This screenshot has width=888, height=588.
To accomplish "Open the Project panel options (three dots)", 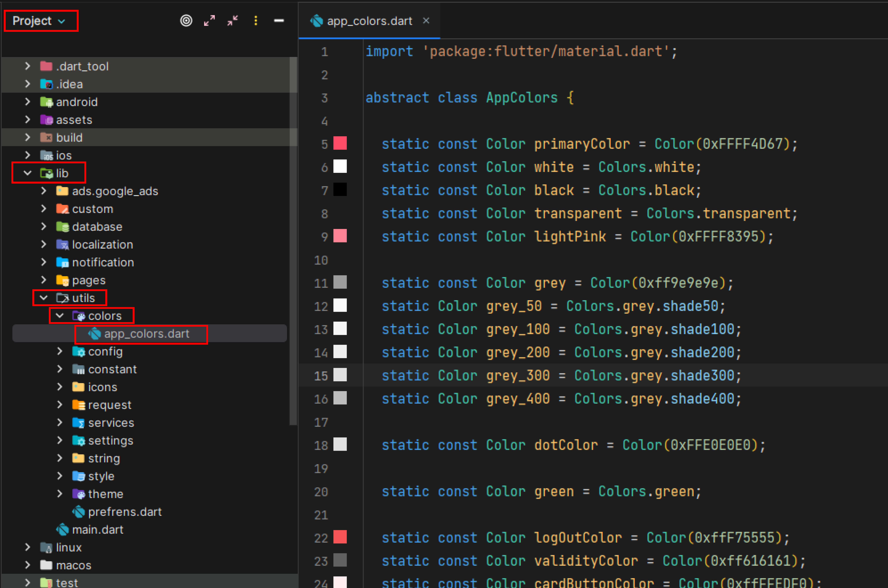I will [256, 21].
